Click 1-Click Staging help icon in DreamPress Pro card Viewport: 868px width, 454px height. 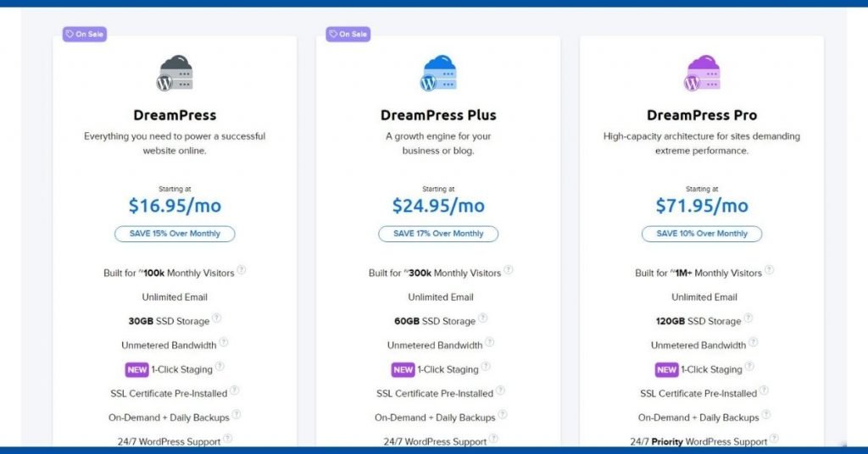(749, 367)
